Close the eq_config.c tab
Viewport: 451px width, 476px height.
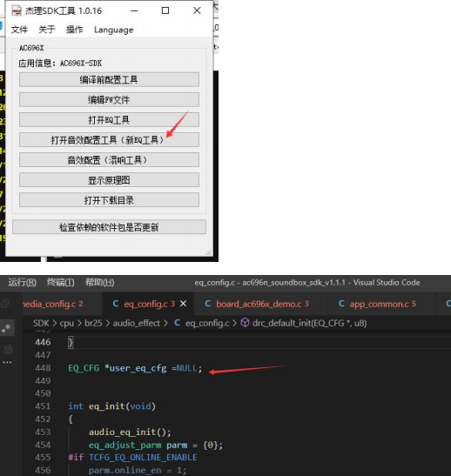(x=184, y=304)
